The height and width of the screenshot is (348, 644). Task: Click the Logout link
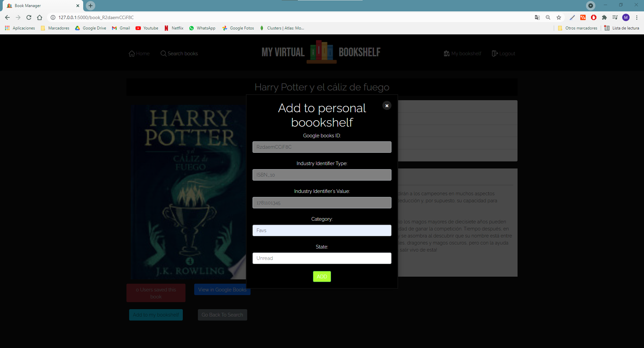click(x=503, y=54)
